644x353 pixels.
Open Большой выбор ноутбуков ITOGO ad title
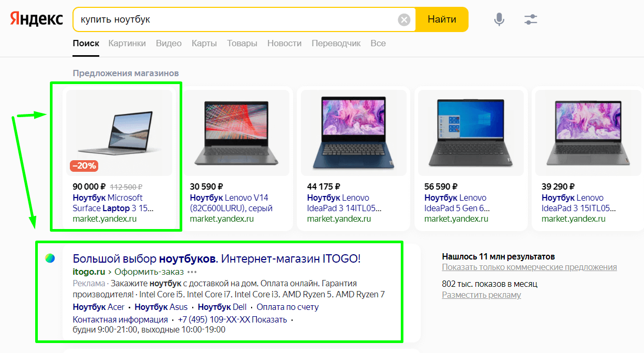tap(217, 258)
